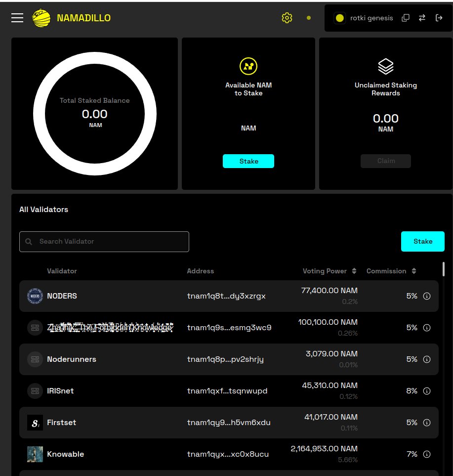The image size is (453, 476).
Task: Copy the rotki genesis account address icon
Action: click(x=406, y=17)
